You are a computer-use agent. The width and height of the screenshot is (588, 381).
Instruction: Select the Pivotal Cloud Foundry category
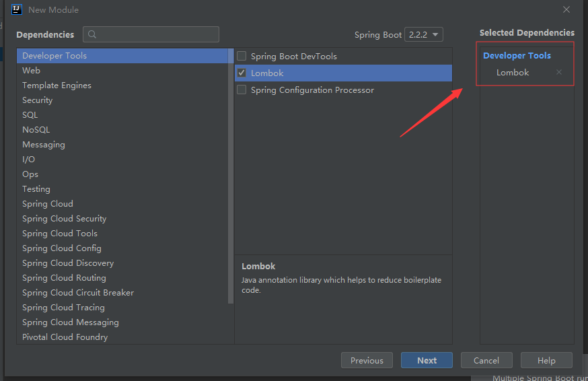click(122, 337)
